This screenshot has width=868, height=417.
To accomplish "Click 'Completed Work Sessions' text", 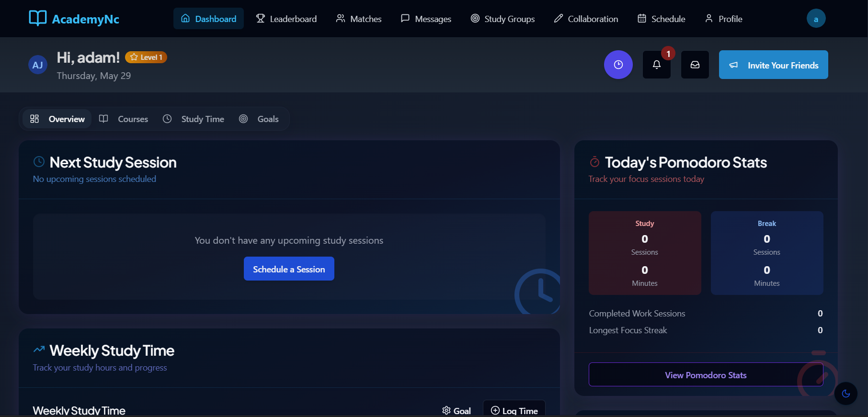I will point(637,313).
